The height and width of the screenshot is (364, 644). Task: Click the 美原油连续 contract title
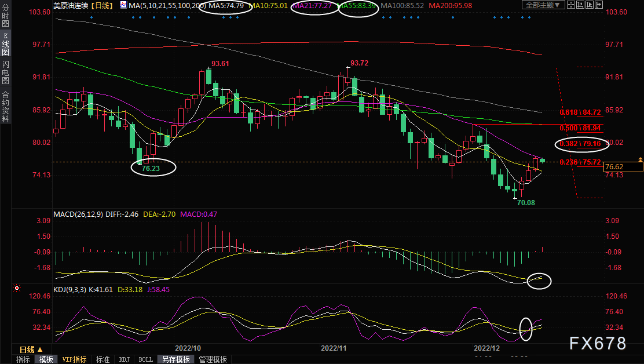(71, 5)
